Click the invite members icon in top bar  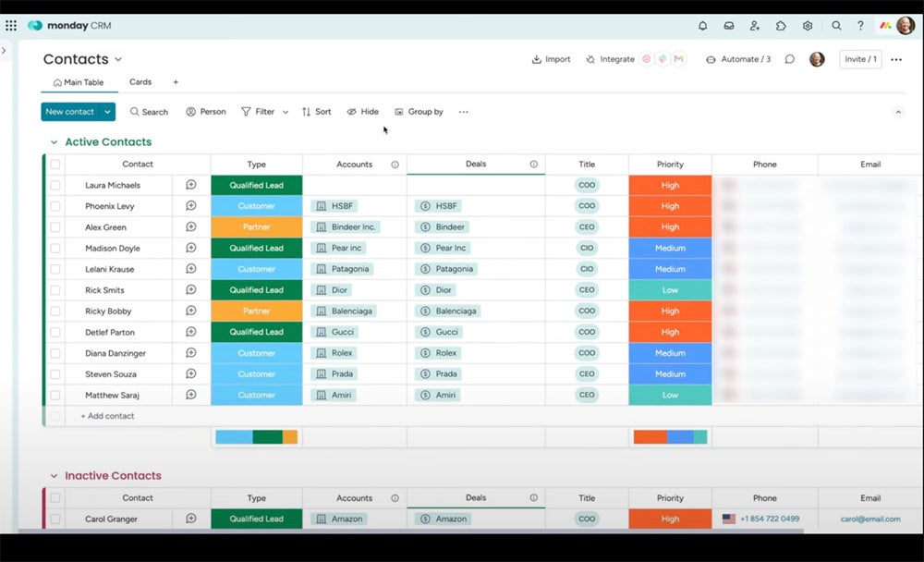[x=755, y=25]
